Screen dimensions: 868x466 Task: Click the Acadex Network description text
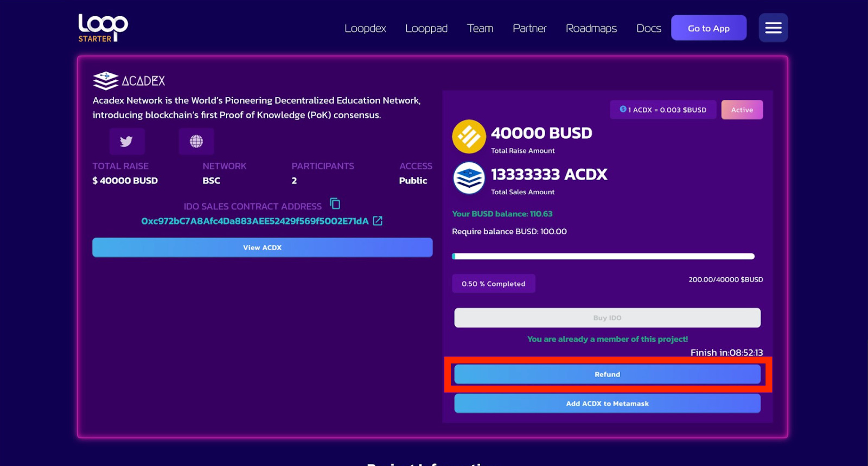pyautogui.click(x=257, y=107)
